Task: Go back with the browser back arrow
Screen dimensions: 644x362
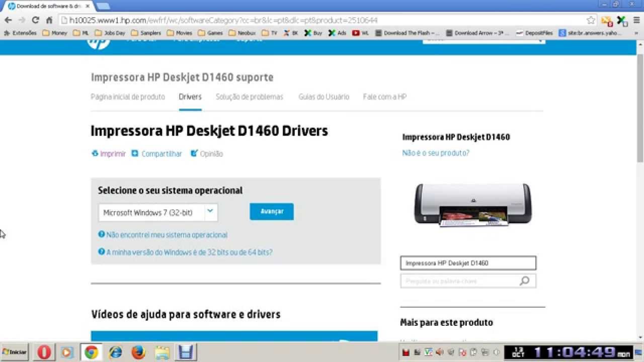Action: pos(8,20)
